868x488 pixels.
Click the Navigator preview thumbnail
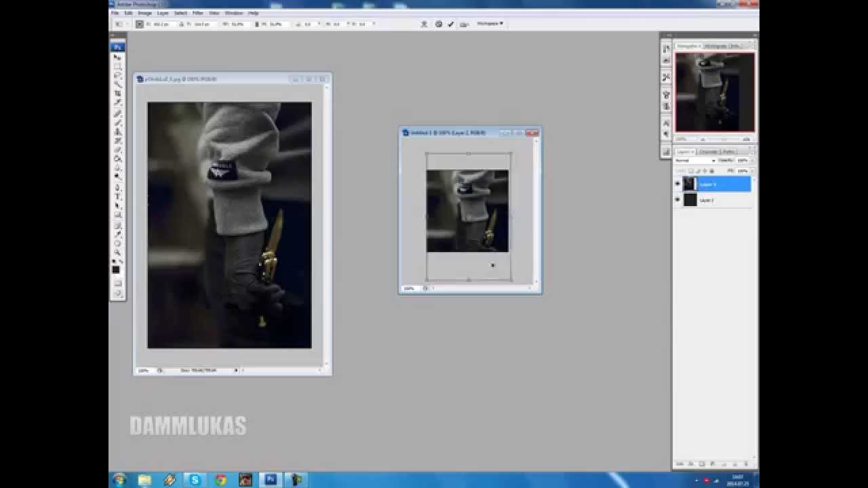click(x=715, y=92)
